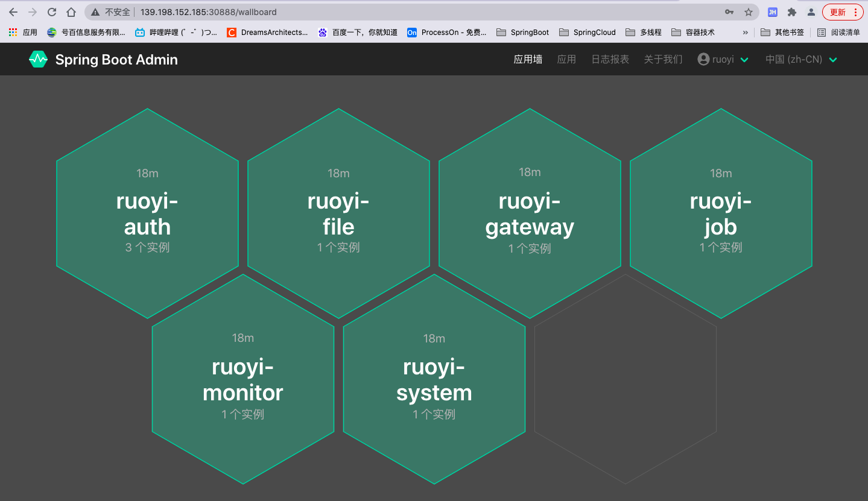
Task: Open the puzzle-piece extensions icon
Action: pyautogui.click(x=791, y=11)
